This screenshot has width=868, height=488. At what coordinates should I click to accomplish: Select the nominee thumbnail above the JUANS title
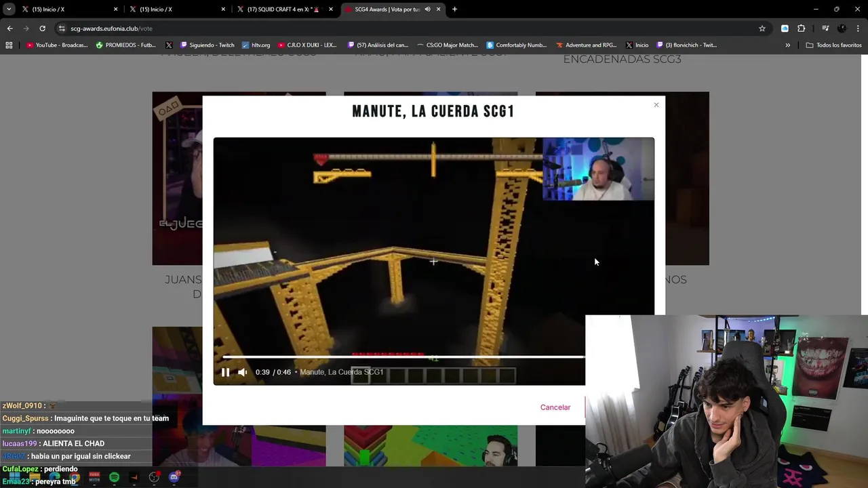tap(177, 178)
